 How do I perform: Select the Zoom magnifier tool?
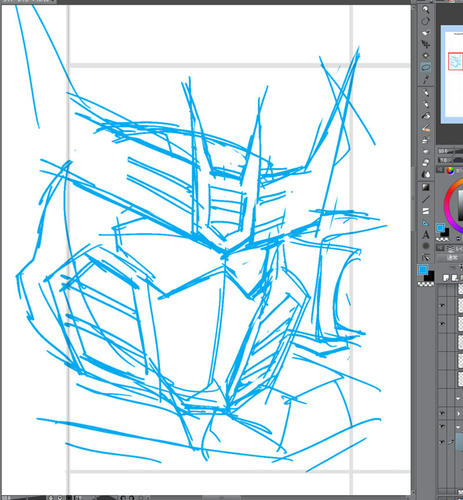tap(426, 10)
